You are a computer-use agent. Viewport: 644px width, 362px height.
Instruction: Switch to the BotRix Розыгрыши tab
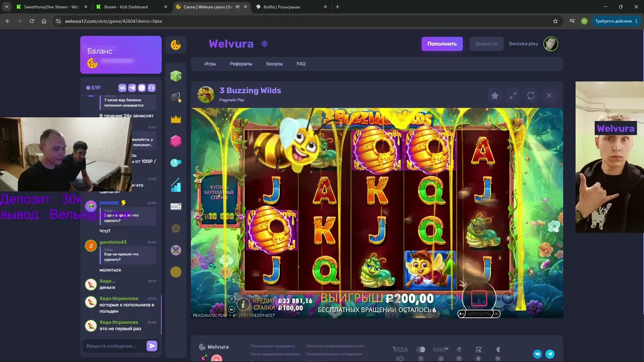pyautogui.click(x=291, y=7)
